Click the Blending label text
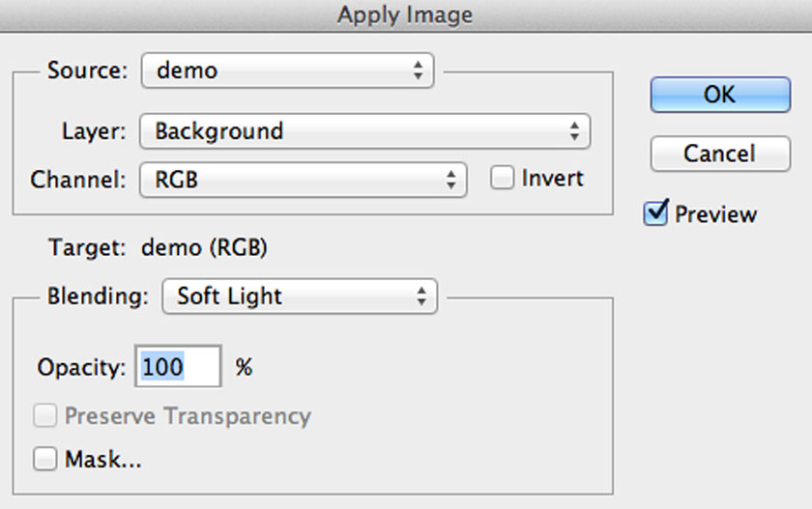 click(x=98, y=297)
